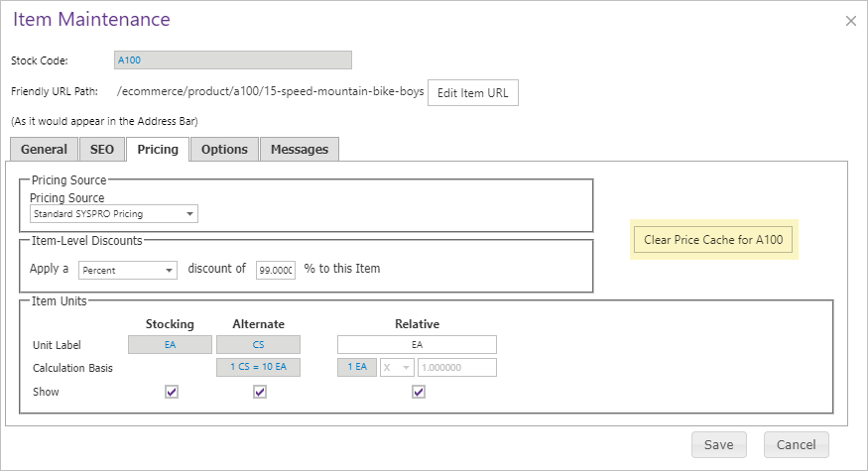Disable the Show checkbox under Relative
868x471 pixels.
coord(419,392)
